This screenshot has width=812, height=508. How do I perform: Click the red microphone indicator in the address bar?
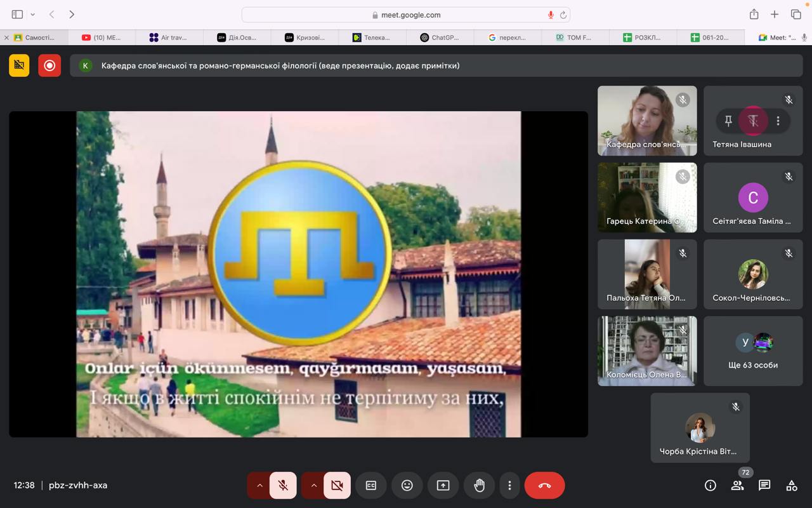coord(551,15)
